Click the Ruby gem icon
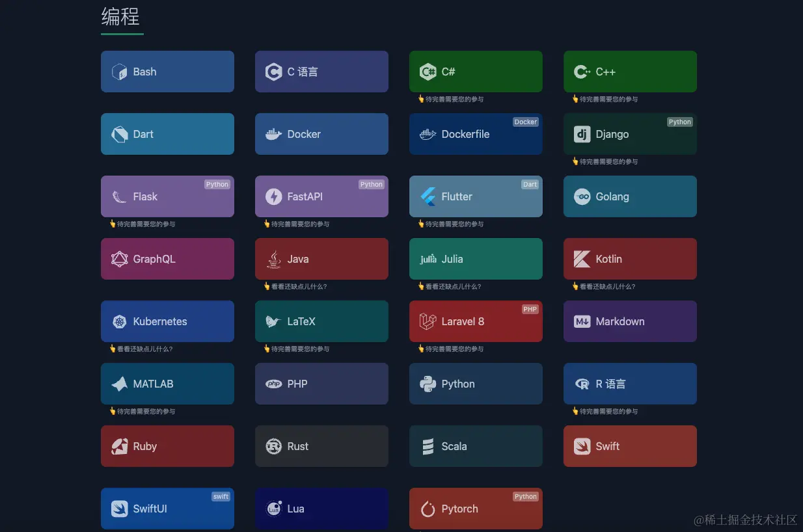 tap(119, 446)
